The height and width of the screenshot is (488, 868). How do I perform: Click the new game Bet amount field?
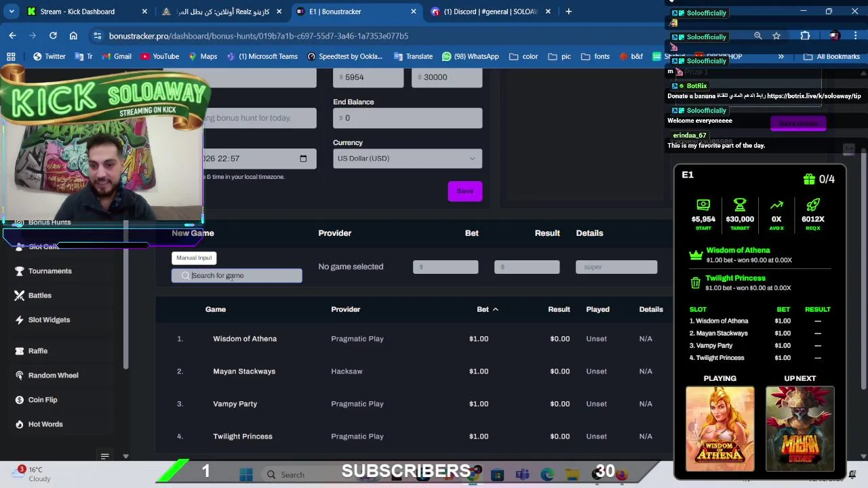point(446,267)
